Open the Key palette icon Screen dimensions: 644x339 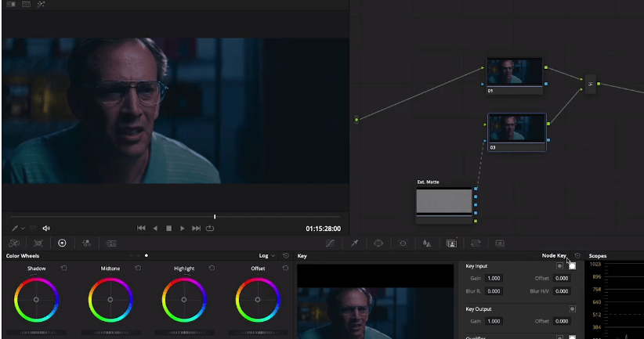(451, 243)
